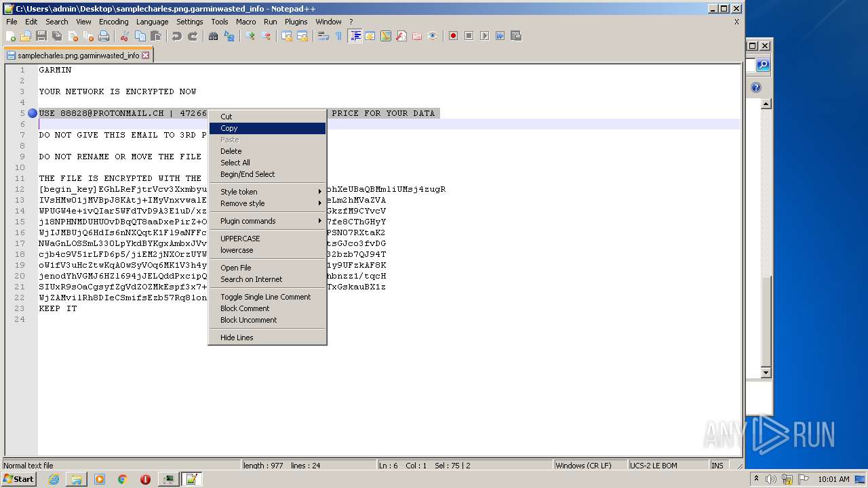Image resolution: width=868 pixels, height=488 pixels.
Task: Expand the Style token submenu
Action: (267, 192)
